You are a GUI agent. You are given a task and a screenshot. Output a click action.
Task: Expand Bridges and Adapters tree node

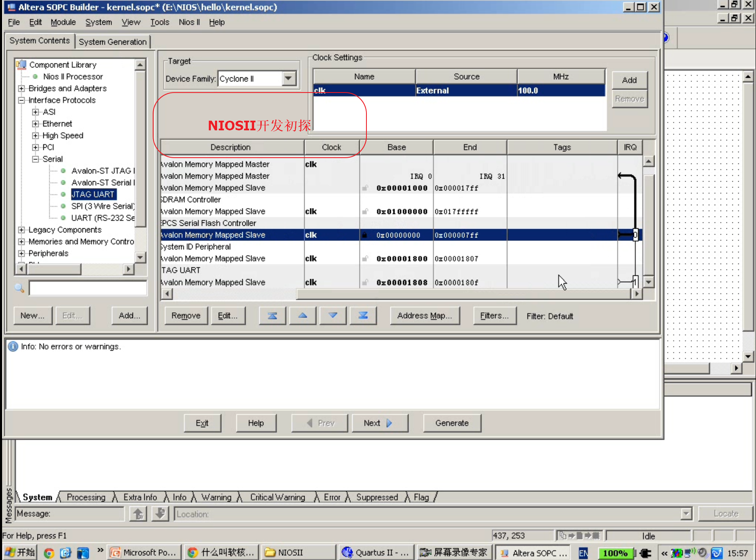click(21, 88)
